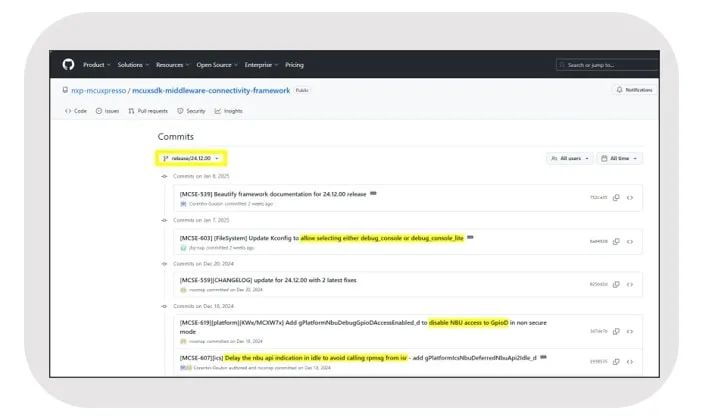Browse repository at the MCSE-559 commit
This screenshot has width=705, height=420.
tap(630, 284)
